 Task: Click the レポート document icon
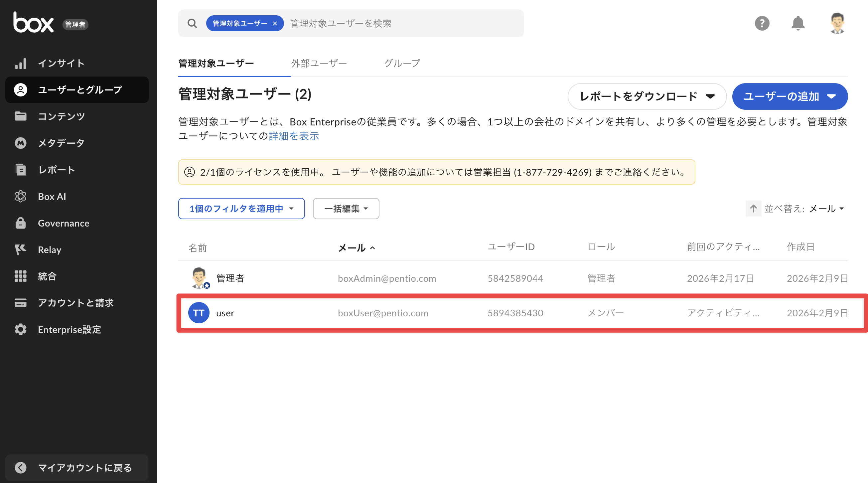point(21,170)
